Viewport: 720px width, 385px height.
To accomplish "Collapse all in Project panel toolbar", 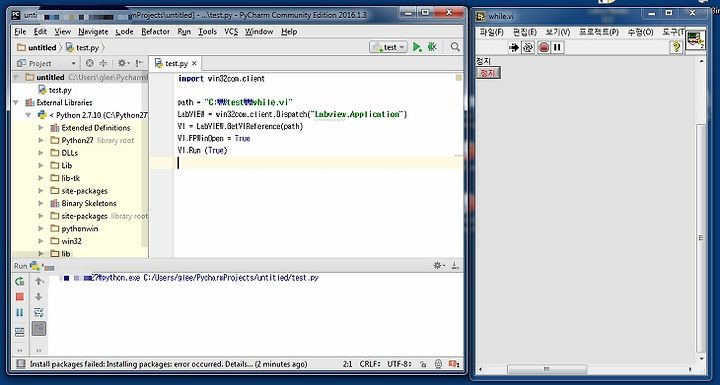I will coord(104,63).
